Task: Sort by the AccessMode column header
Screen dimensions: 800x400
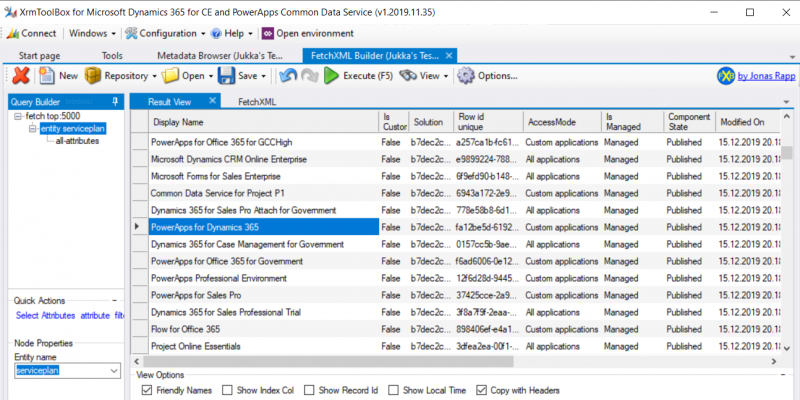Action: (562, 122)
